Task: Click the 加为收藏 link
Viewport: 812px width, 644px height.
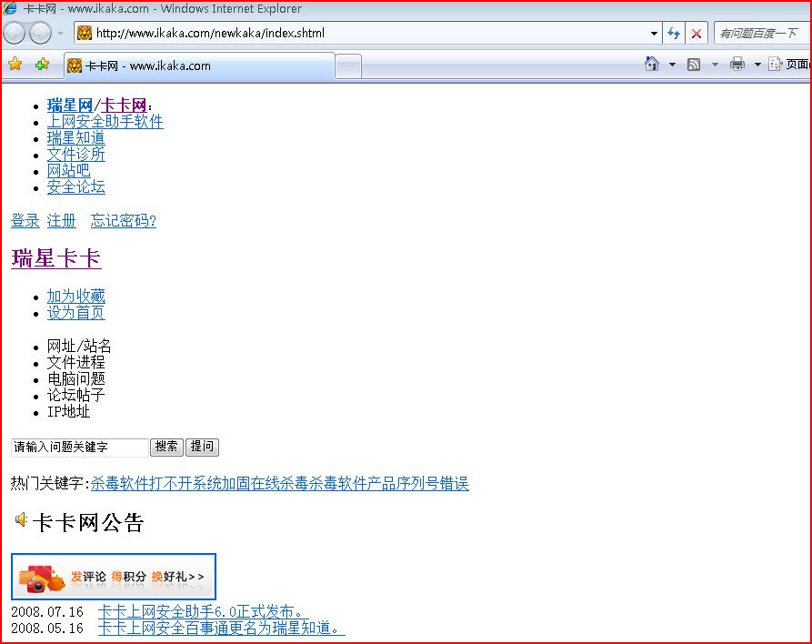Action: pyautogui.click(x=76, y=297)
